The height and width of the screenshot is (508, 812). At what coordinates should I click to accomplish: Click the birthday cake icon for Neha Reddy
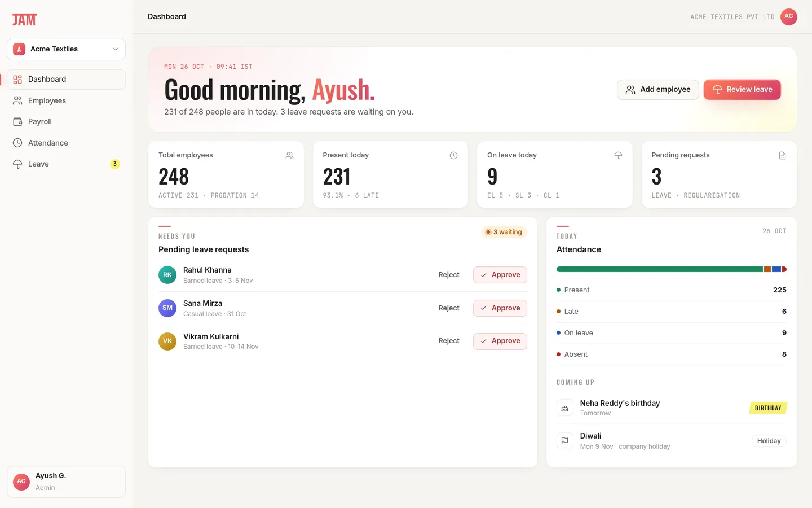(564, 408)
